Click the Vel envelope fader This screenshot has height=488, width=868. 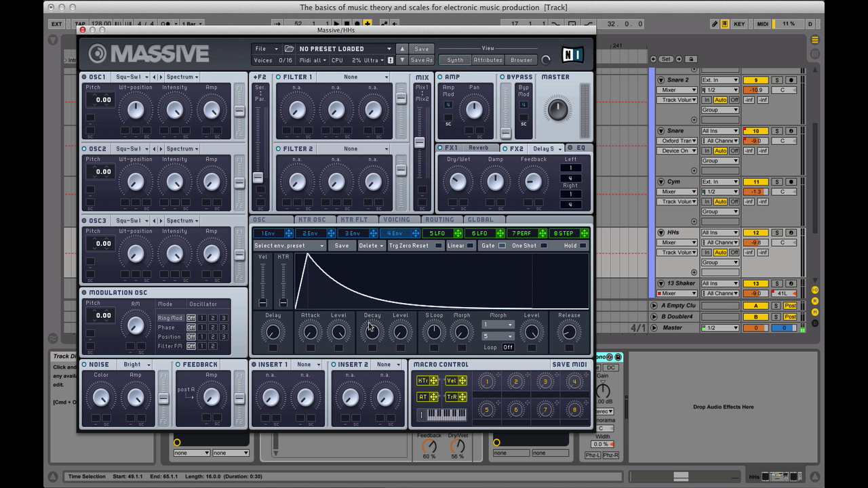click(x=263, y=302)
